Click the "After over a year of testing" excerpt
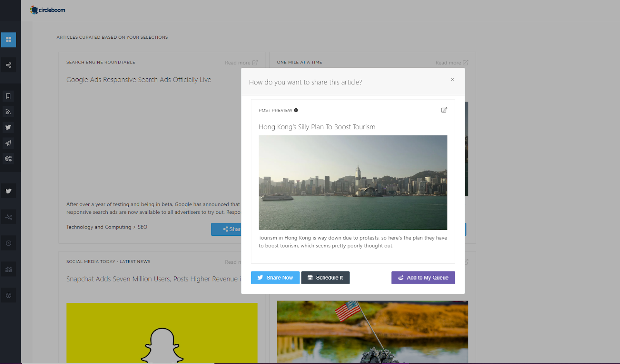This screenshot has width=620, height=364. point(153,208)
